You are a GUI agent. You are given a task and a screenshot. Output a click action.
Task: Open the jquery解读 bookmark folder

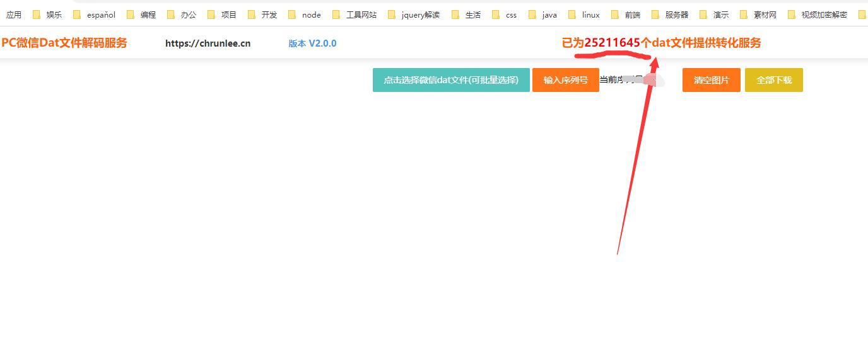[414, 14]
